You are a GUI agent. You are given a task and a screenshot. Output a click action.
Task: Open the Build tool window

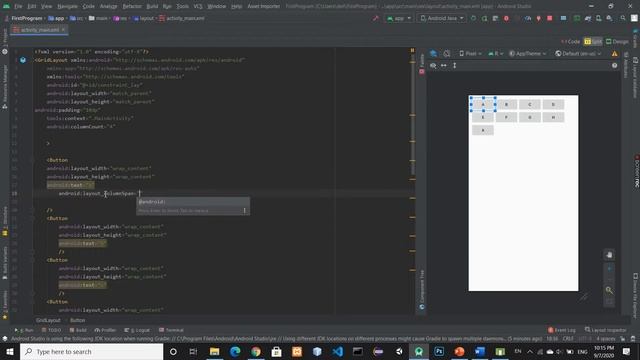coord(78,330)
